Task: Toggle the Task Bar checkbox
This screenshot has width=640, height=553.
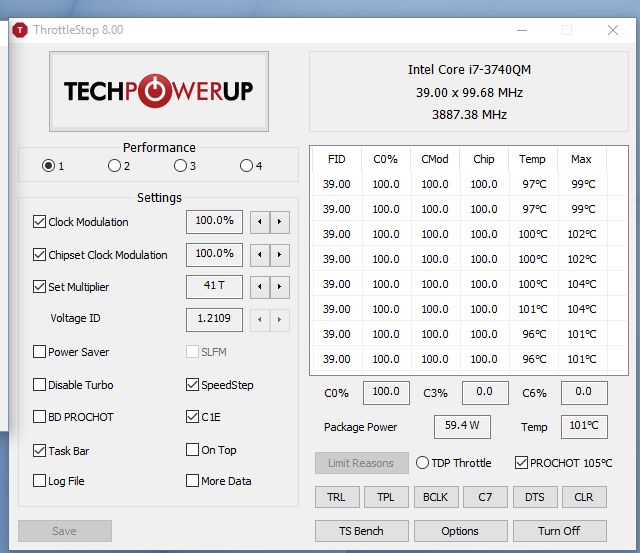Action: coord(39,451)
